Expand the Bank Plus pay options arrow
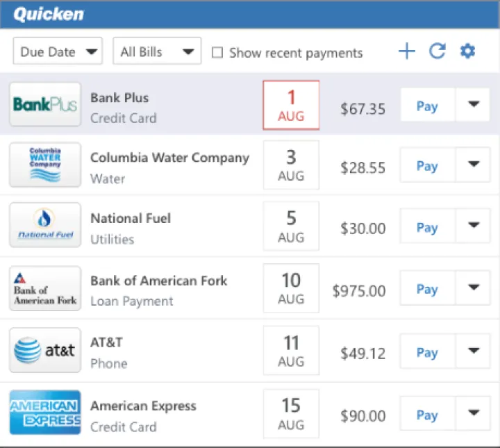Viewport: 500px width, 448px height. (x=474, y=105)
